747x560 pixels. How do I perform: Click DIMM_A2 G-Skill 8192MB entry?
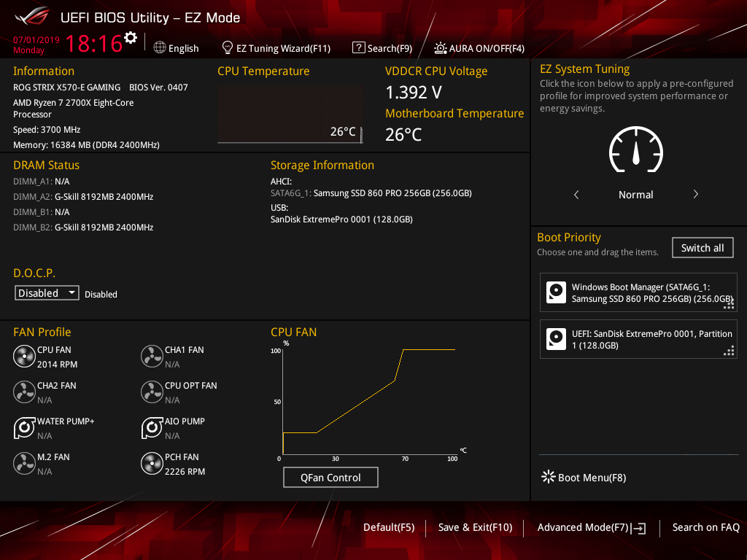point(83,197)
